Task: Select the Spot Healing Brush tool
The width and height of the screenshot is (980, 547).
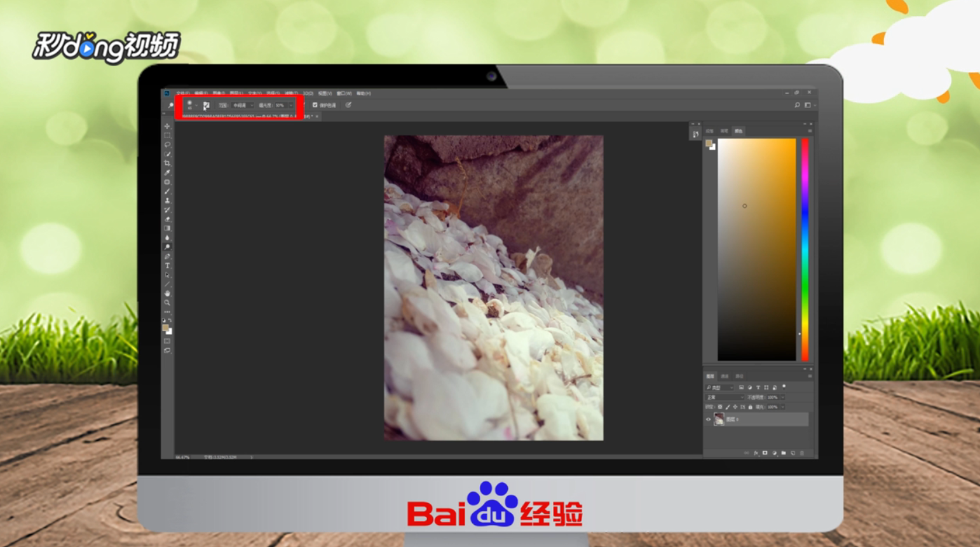Action: pyautogui.click(x=167, y=182)
